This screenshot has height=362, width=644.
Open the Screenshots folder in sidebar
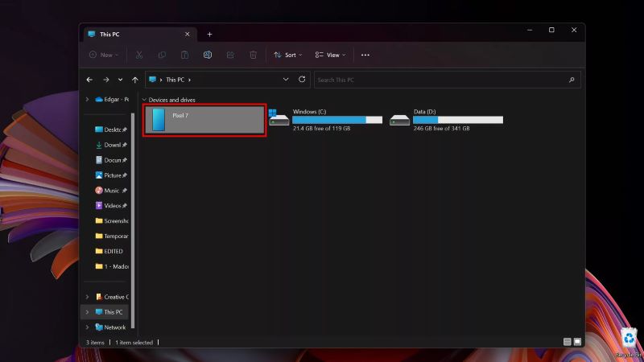pos(112,220)
